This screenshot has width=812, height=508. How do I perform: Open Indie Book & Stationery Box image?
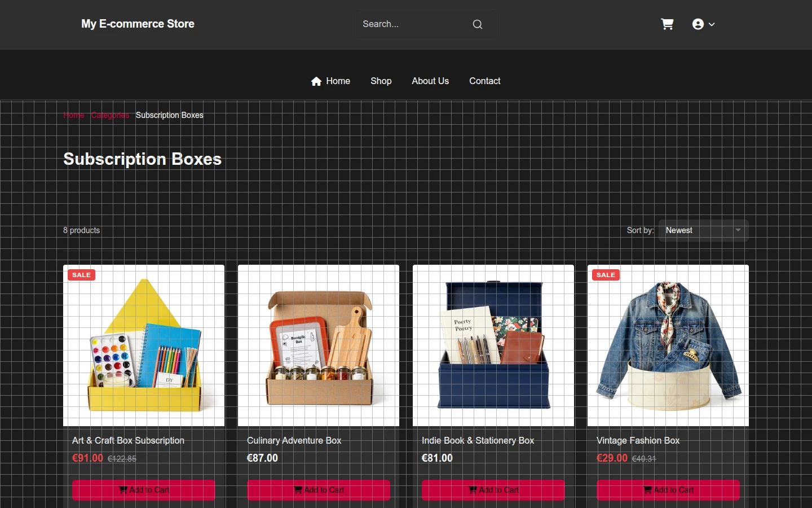493,345
